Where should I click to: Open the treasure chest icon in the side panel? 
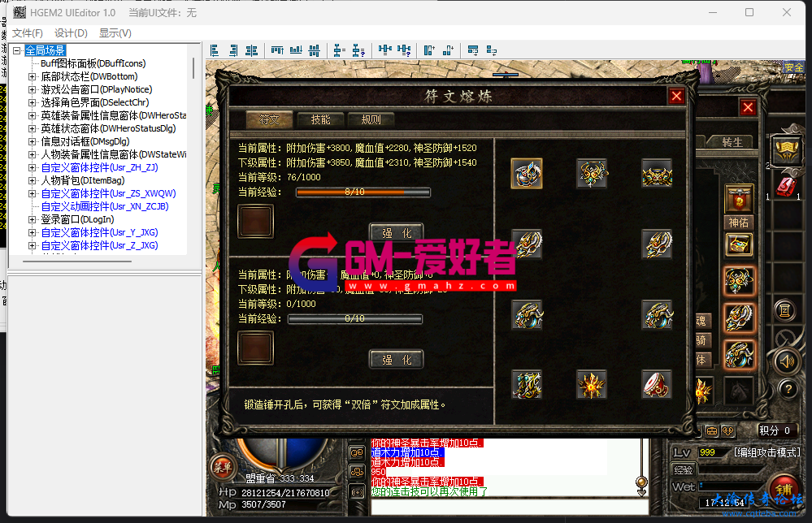(x=739, y=244)
